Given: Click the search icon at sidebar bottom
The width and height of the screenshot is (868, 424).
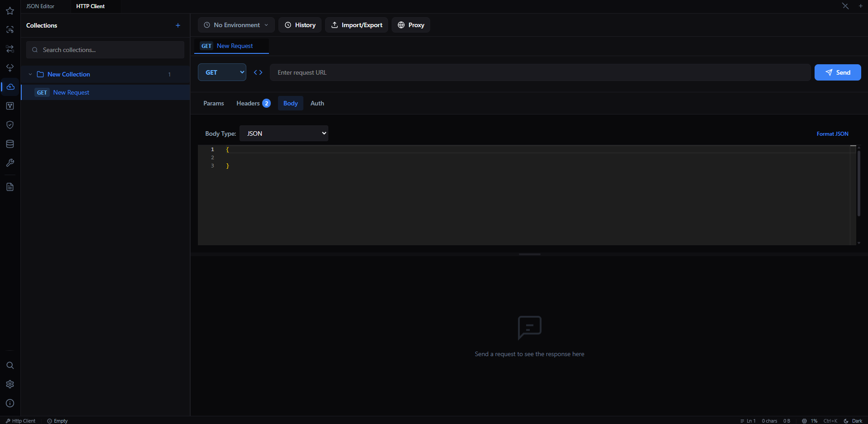Looking at the screenshot, I should click(10, 365).
